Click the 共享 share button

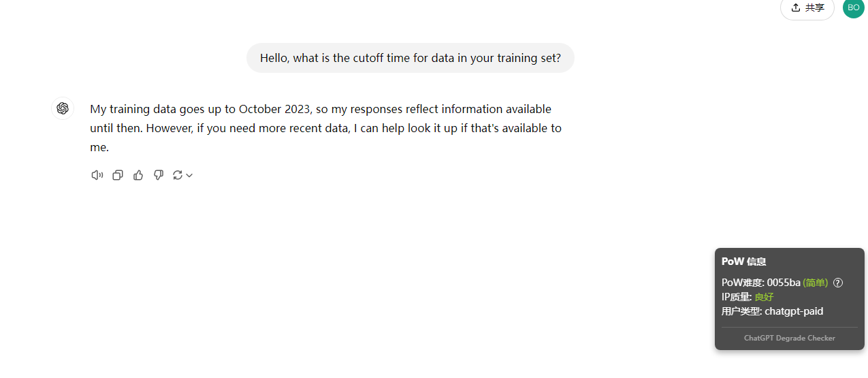click(x=807, y=7)
